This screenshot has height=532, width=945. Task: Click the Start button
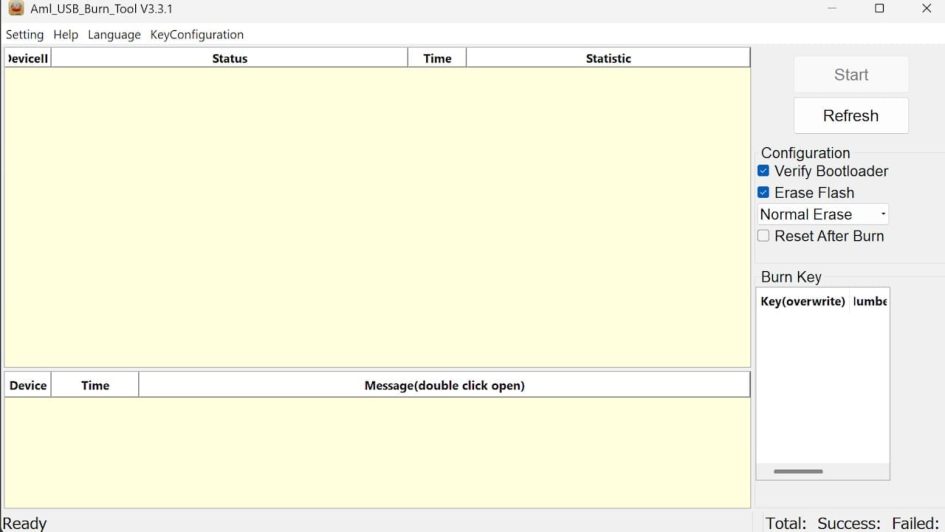click(x=851, y=75)
